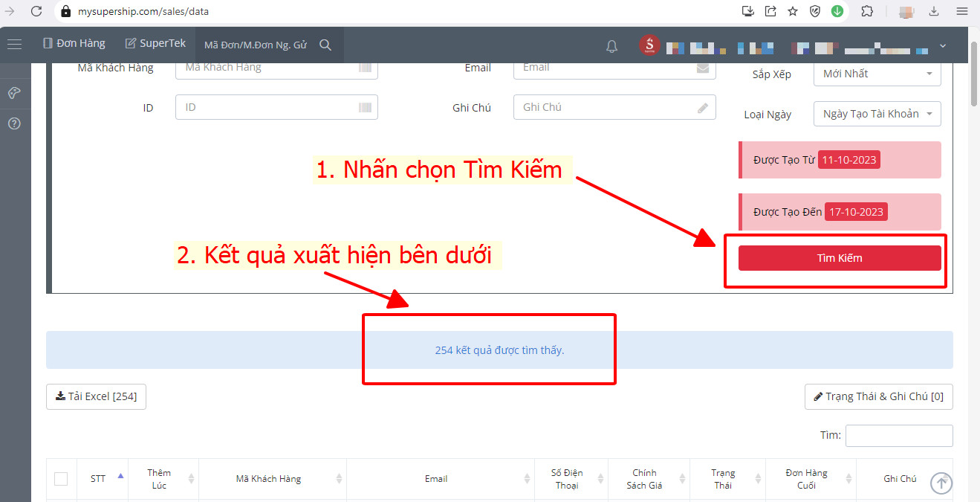
Task: Sort by STT column
Action: [x=103, y=479]
